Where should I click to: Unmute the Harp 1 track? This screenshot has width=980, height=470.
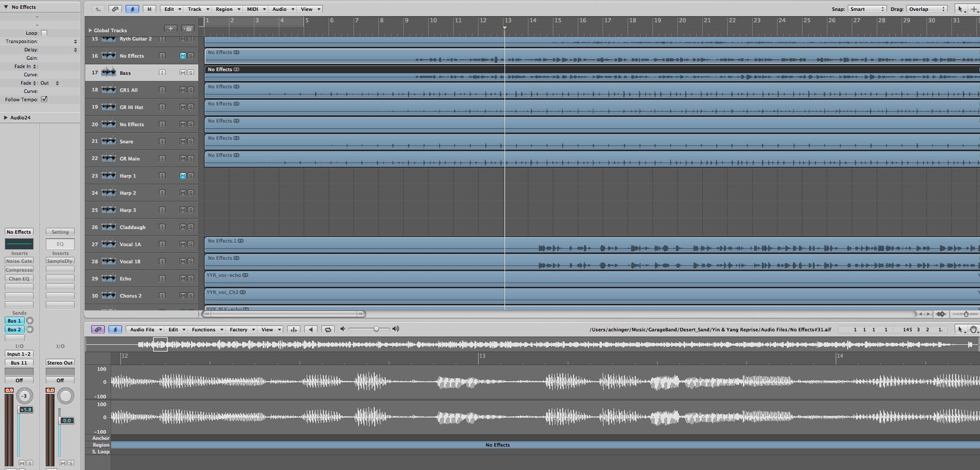(183, 176)
